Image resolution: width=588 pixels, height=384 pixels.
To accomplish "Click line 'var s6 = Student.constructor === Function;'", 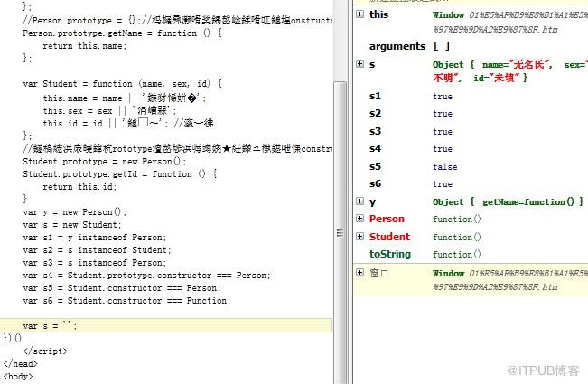I will click(x=126, y=301).
